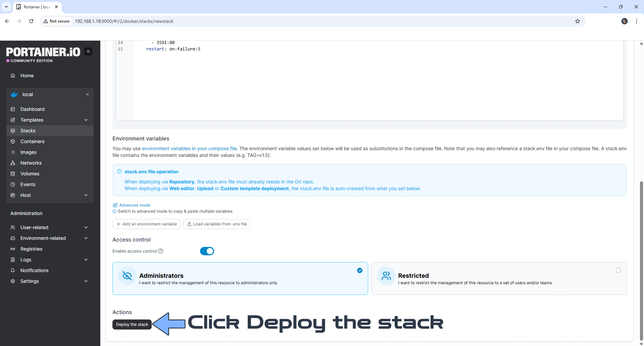The width and height of the screenshot is (644, 346).
Task: Click the Deploy the stack button
Action: click(x=132, y=325)
